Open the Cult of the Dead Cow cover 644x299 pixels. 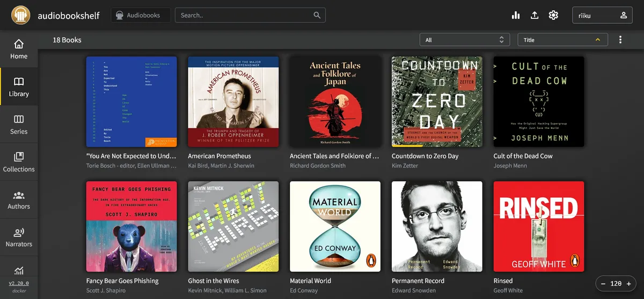pos(539,102)
